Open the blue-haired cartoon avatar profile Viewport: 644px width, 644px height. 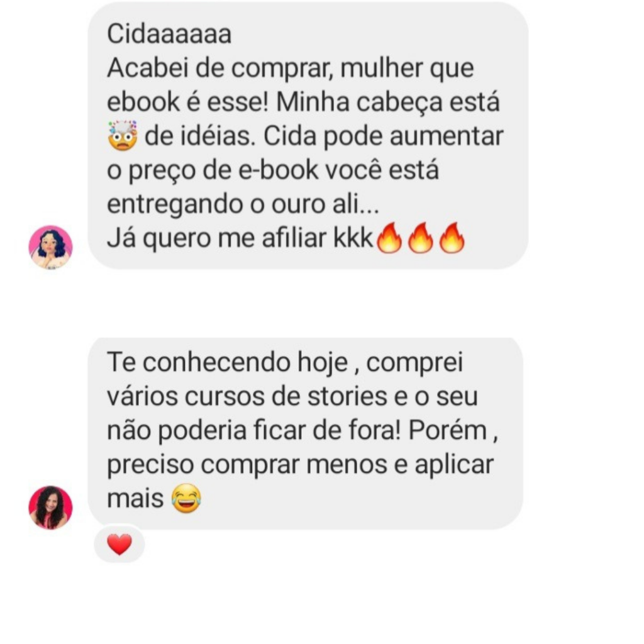click(x=50, y=247)
